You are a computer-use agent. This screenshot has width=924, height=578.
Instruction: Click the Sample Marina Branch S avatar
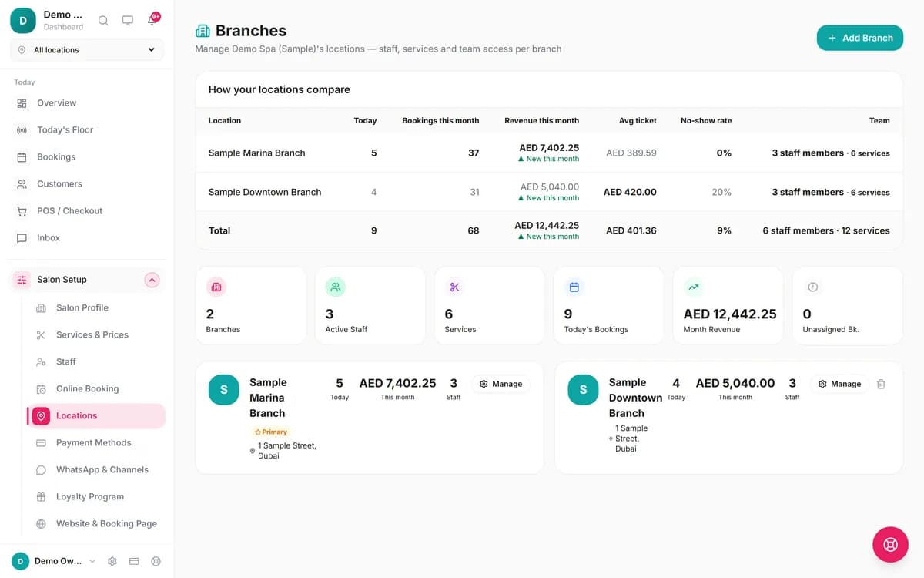click(224, 390)
